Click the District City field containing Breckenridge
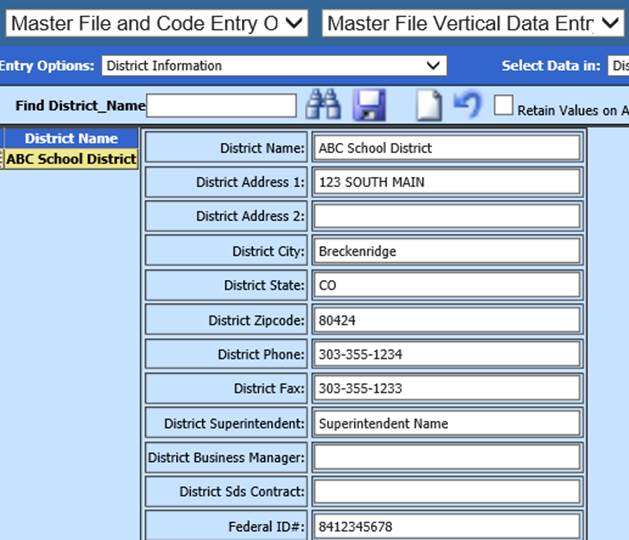Viewport: 629px width, 540px height. 446,251
